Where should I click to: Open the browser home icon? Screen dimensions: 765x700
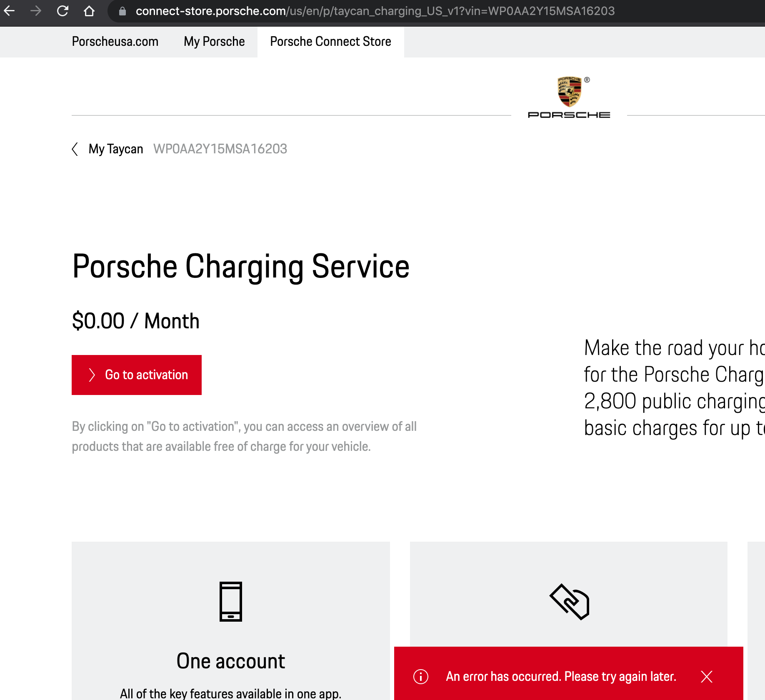tap(89, 11)
